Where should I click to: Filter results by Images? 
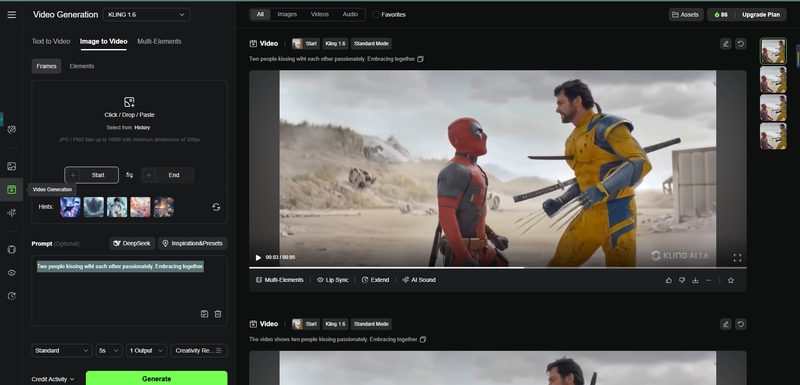coord(287,15)
